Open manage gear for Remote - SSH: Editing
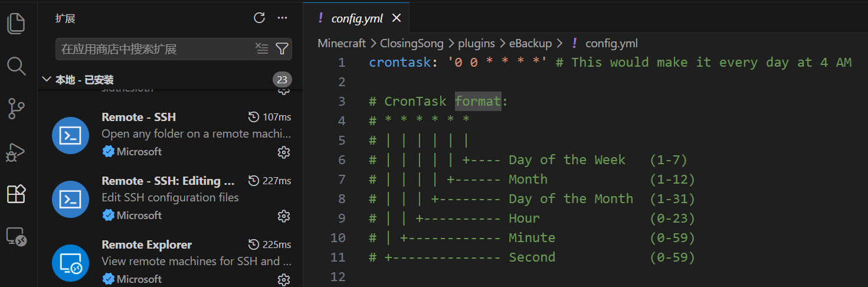 (284, 216)
